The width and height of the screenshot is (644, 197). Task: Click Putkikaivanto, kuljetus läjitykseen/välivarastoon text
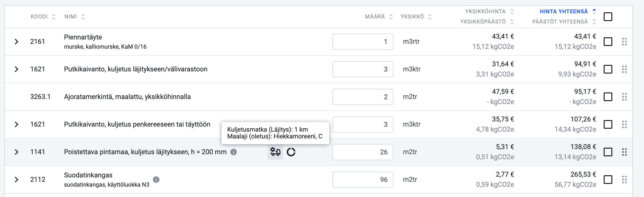pos(136,69)
